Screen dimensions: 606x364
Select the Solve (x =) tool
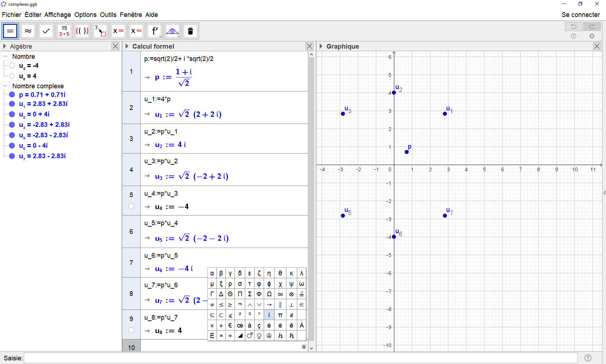point(118,31)
